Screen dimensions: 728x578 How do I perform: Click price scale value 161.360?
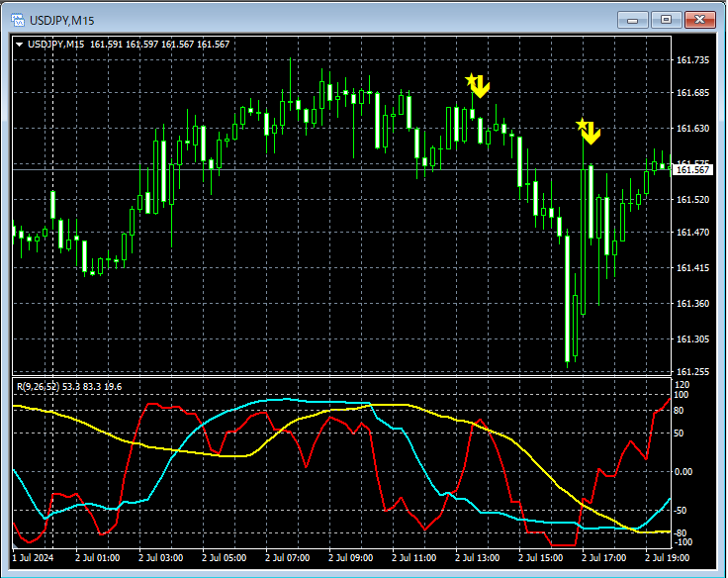tap(692, 304)
